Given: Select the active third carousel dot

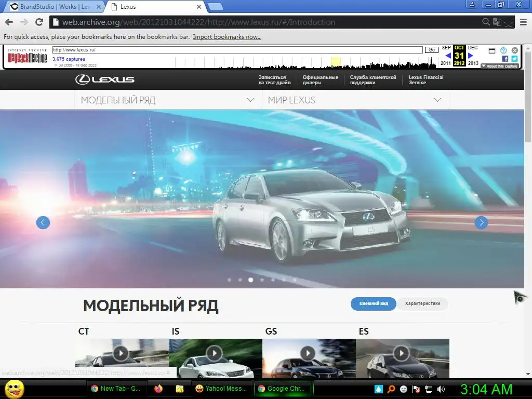Looking at the screenshot, I should pos(251,280).
